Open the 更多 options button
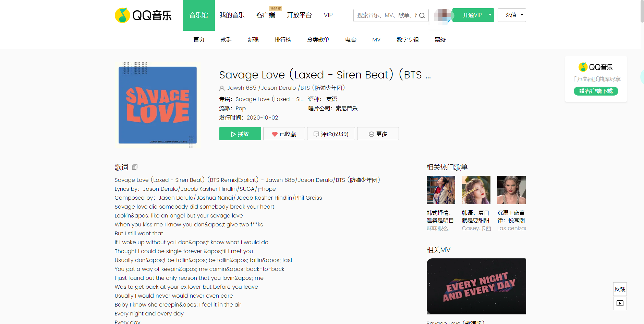This screenshot has height=324, width=644. (x=378, y=134)
